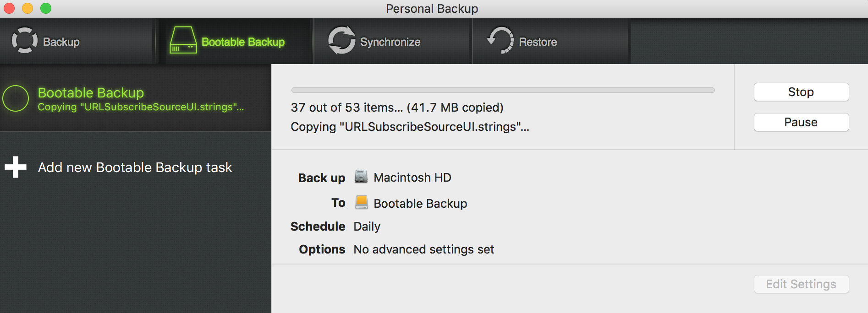The height and width of the screenshot is (313, 868).
Task: Click the Macintosh HD drive icon
Action: (361, 177)
